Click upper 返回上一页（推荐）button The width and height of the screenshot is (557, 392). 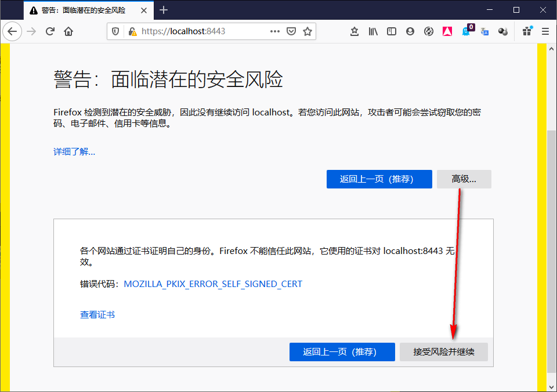point(379,179)
